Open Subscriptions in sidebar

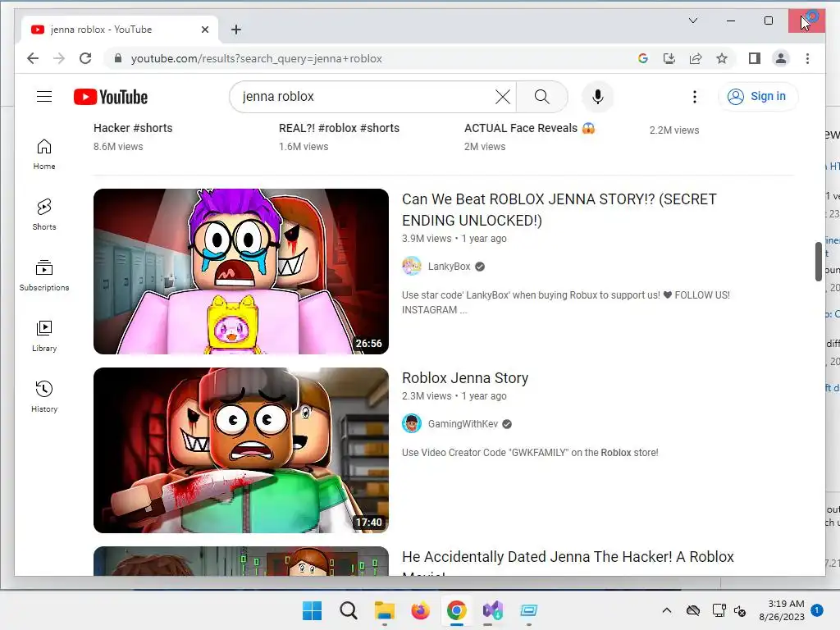point(44,276)
